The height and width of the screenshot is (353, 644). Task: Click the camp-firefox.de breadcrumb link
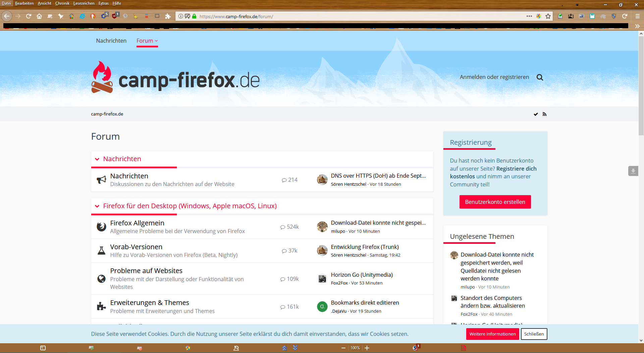click(x=107, y=114)
